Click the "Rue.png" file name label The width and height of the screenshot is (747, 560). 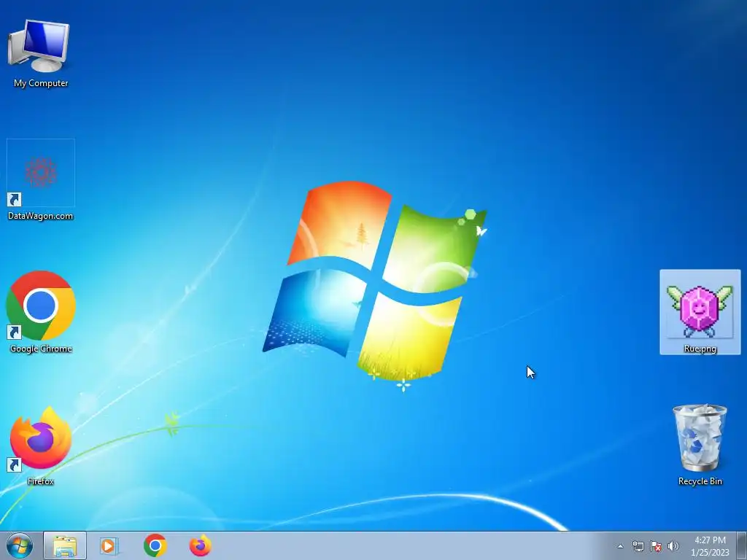tap(700, 349)
